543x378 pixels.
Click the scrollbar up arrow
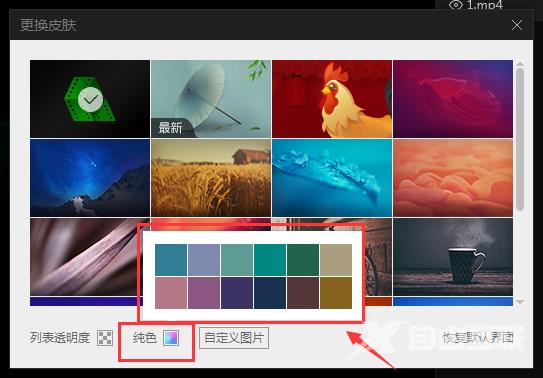pos(520,64)
